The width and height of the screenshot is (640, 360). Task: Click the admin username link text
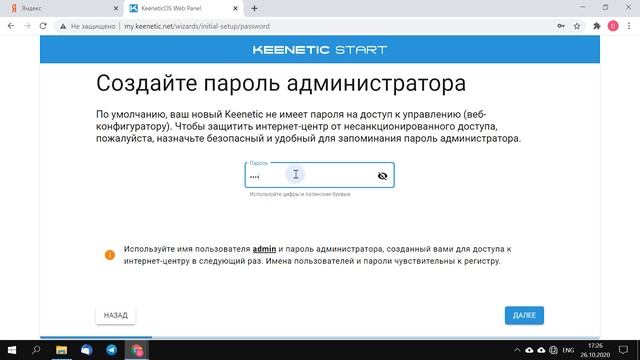(x=264, y=249)
